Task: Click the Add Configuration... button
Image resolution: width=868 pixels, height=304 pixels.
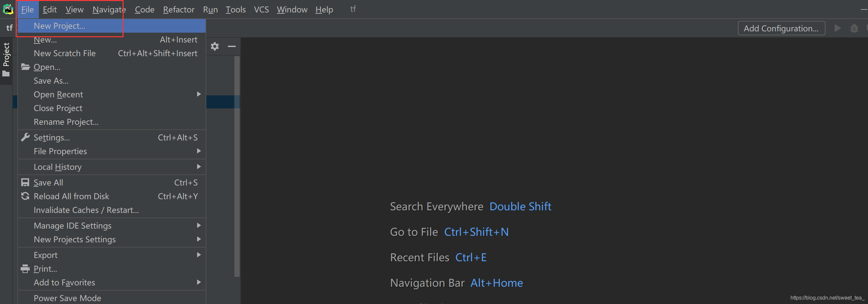Action: (781, 28)
